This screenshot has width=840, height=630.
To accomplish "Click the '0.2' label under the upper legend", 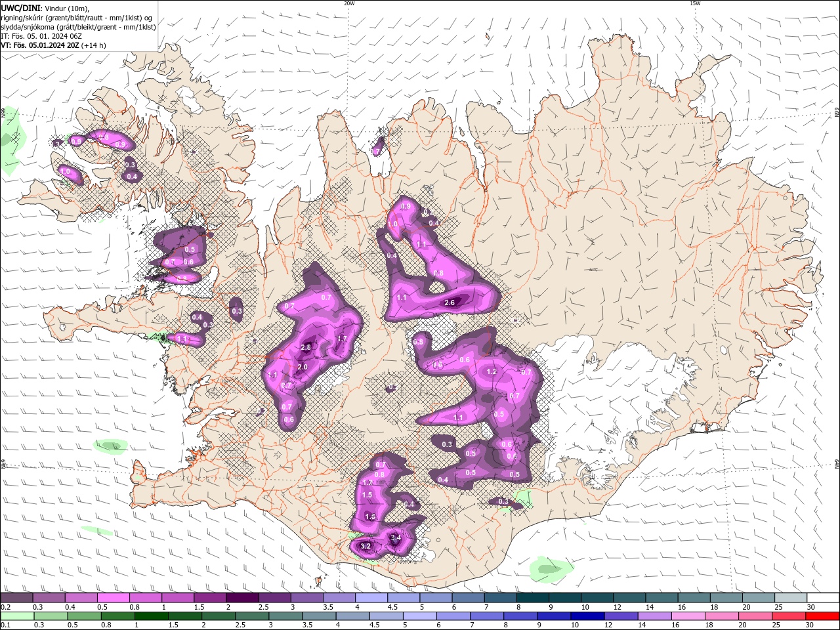I will (5, 607).
